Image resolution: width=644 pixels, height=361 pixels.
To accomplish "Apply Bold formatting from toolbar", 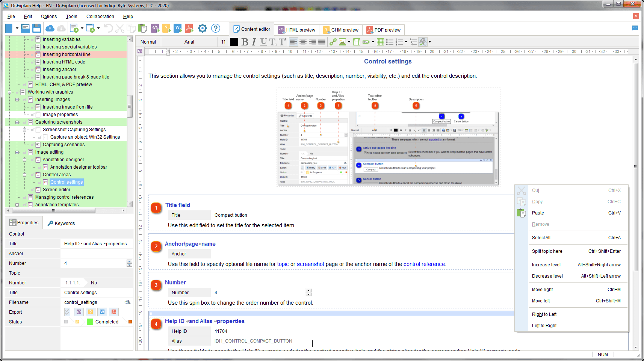I will click(x=245, y=42).
